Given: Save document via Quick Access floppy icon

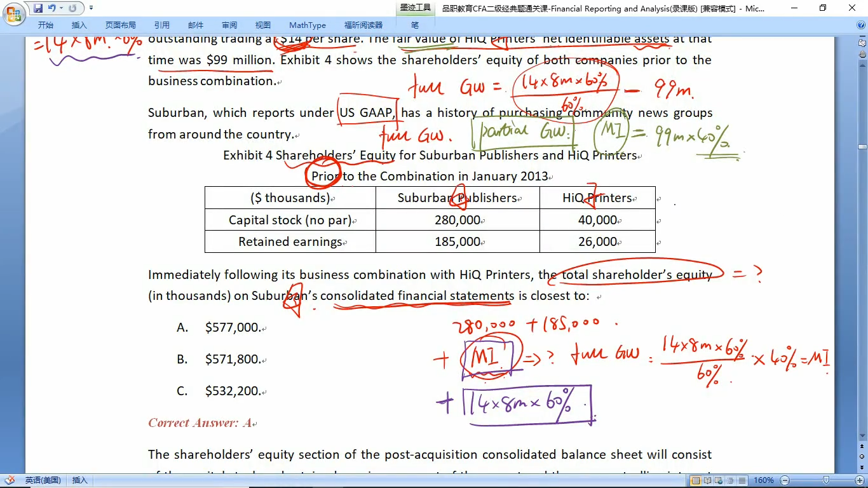Looking at the screenshot, I should 38,8.
